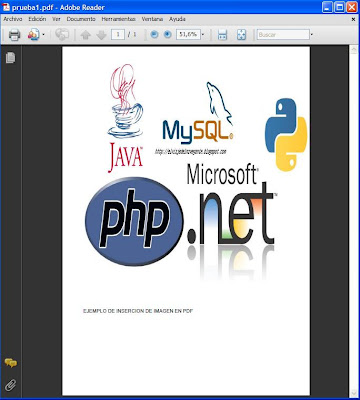Click the scroll up arrow of the scrollbar
This screenshot has height=400, width=360.
pos(353,50)
